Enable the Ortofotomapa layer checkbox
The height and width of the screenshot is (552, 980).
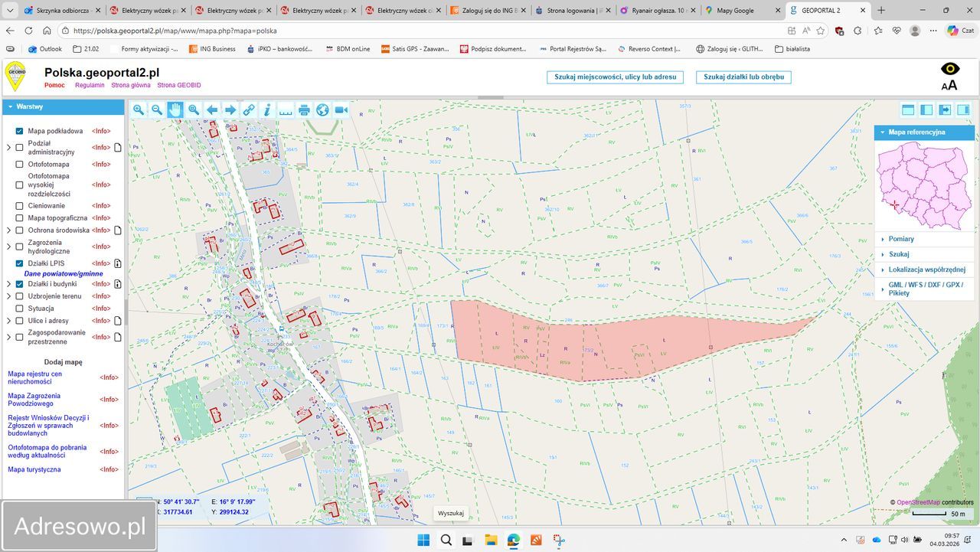click(20, 164)
